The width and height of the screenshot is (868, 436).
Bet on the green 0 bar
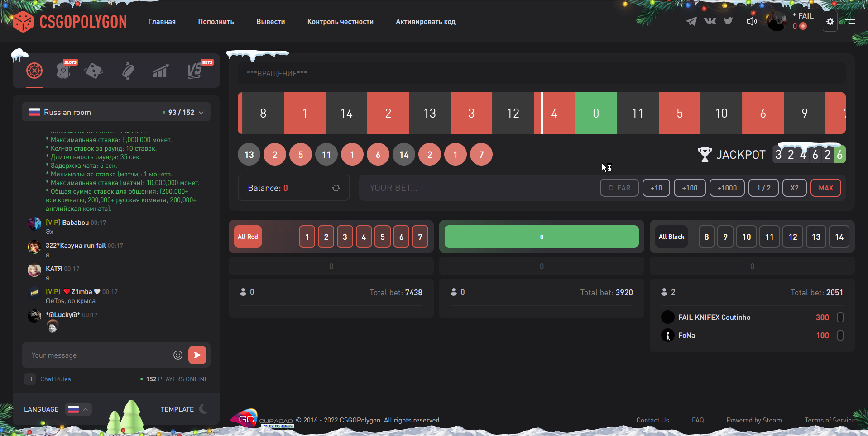pyautogui.click(x=542, y=237)
